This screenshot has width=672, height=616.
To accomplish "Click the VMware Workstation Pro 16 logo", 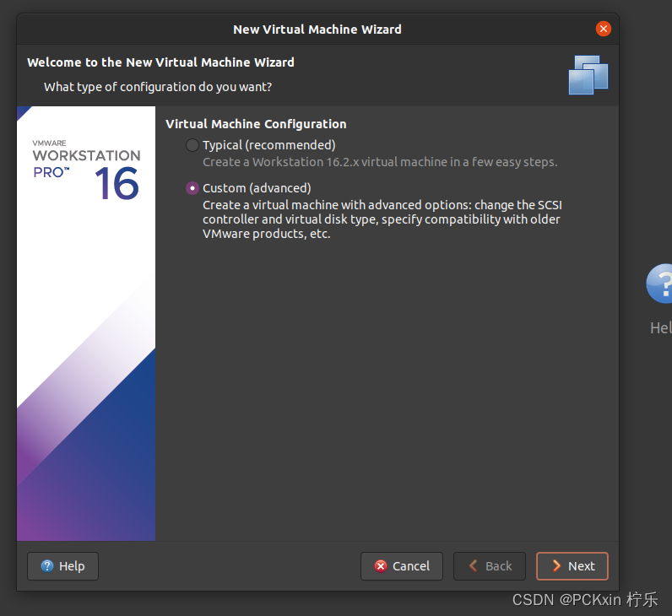I will click(x=86, y=170).
